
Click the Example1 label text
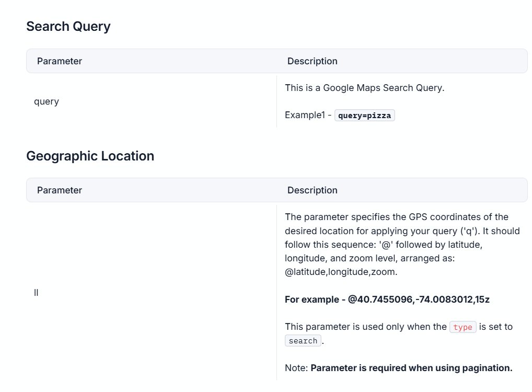pyautogui.click(x=304, y=114)
